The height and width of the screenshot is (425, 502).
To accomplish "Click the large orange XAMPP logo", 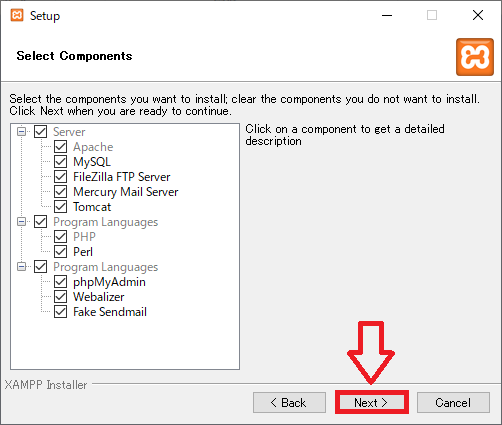I will click(475, 57).
